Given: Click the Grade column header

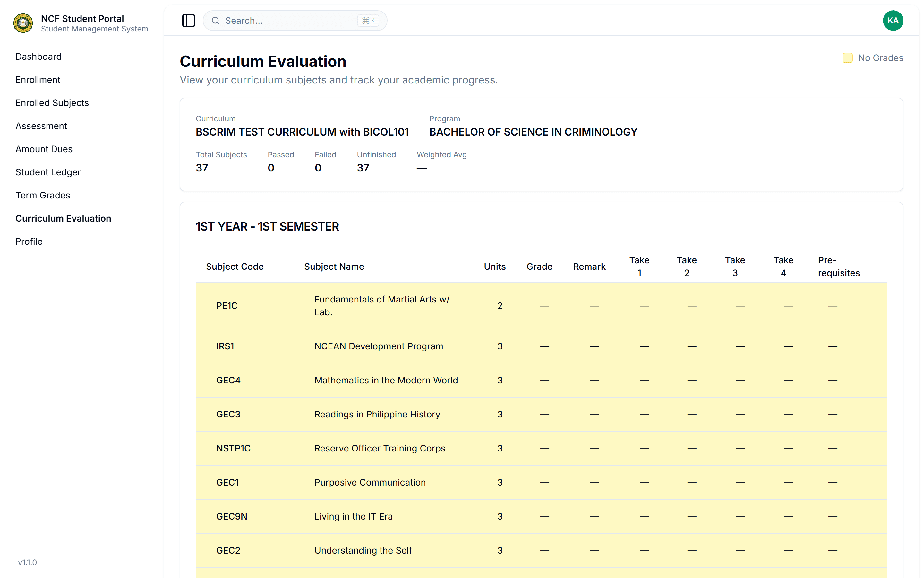Looking at the screenshot, I should pyautogui.click(x=540, y=267).
